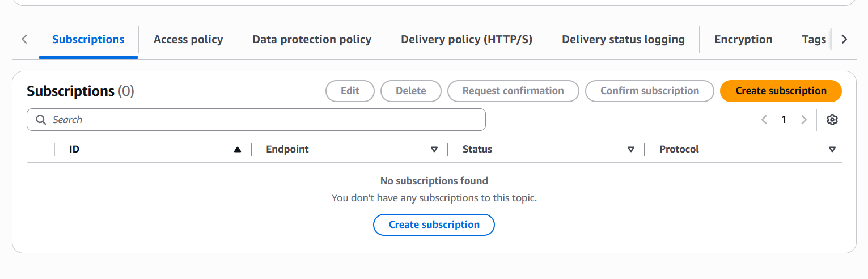Image resolution: width=868 pixels, height=279 pixels.
Task: Open the Encryption tab
Action: point(743,40)
